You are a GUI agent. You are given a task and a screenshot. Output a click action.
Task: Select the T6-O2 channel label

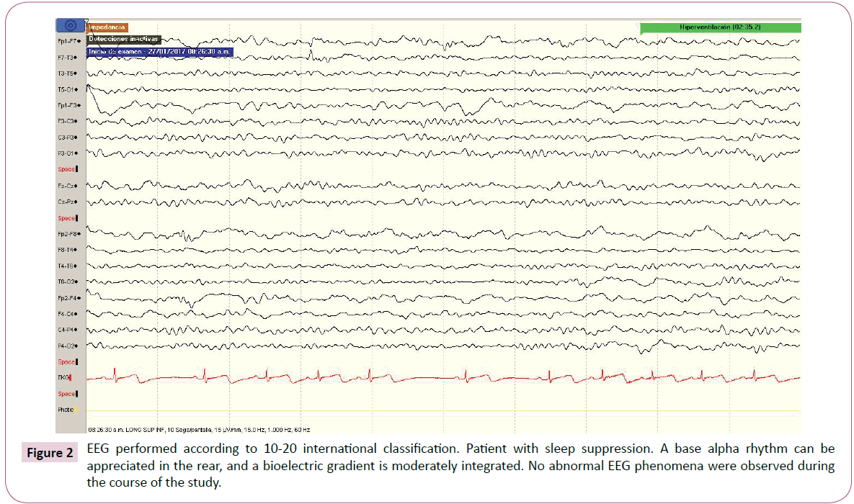[68, 282]
